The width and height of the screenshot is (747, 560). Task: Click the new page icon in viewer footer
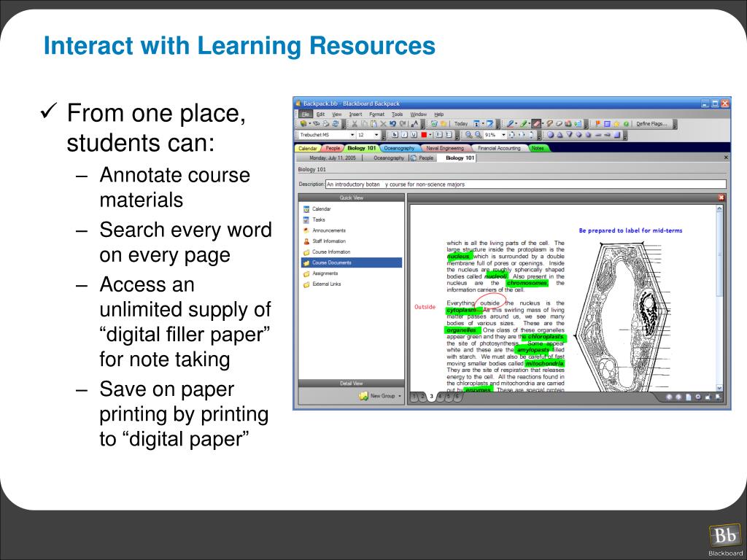pos(689,397)
